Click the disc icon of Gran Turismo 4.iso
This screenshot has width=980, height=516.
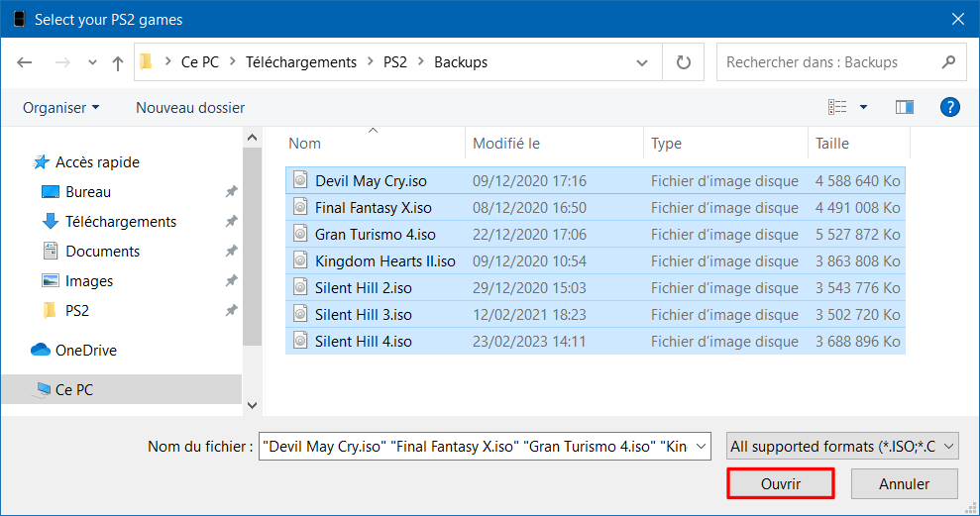tap(300, 234)
